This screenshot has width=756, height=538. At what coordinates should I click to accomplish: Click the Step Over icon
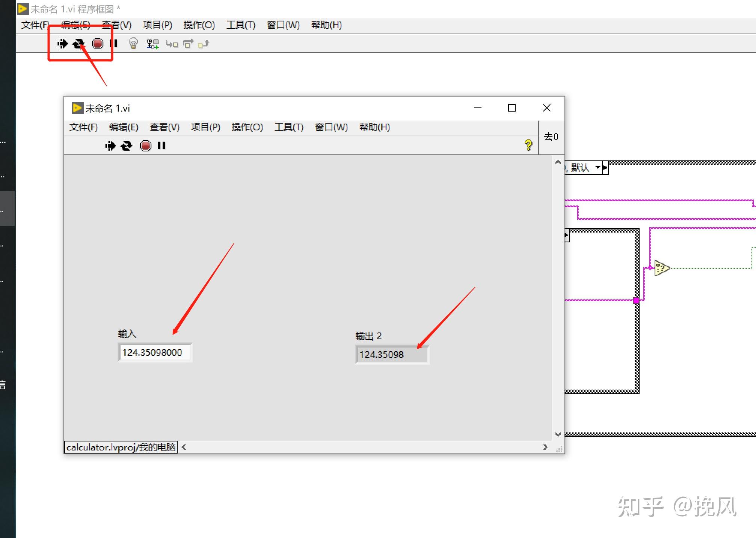click(x=188, y=44)
